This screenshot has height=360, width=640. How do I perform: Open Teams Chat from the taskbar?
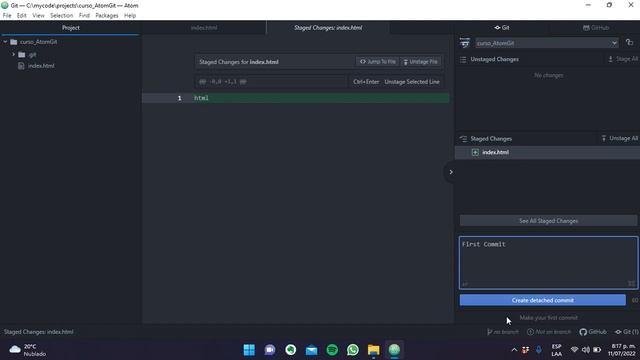click(270, 350)
